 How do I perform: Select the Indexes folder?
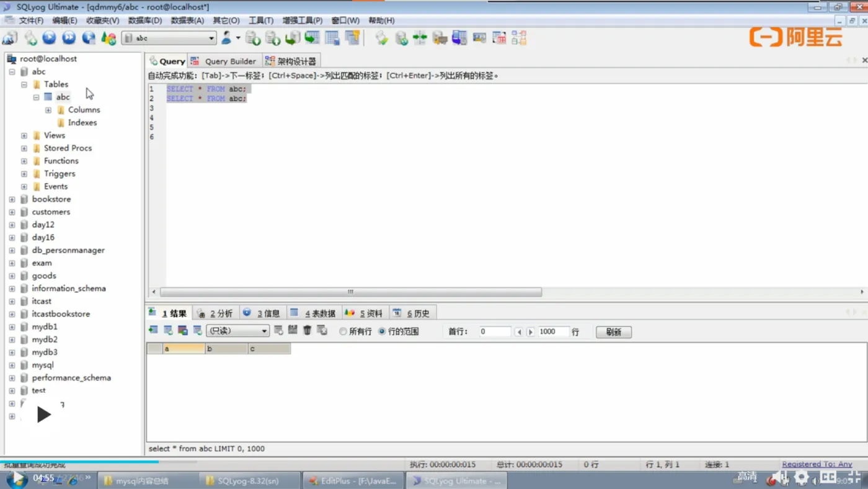click(x=82, y=123)
